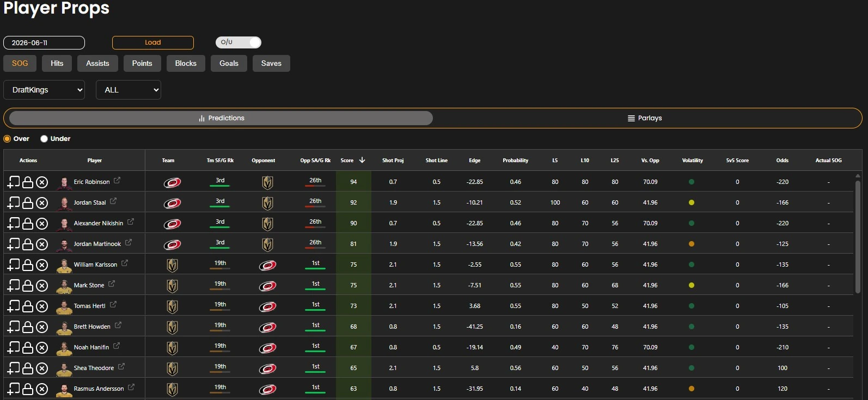Lock Jordan Staal's row
The width and height of the screenshot is (868, 400).
(x=28, y=202)
